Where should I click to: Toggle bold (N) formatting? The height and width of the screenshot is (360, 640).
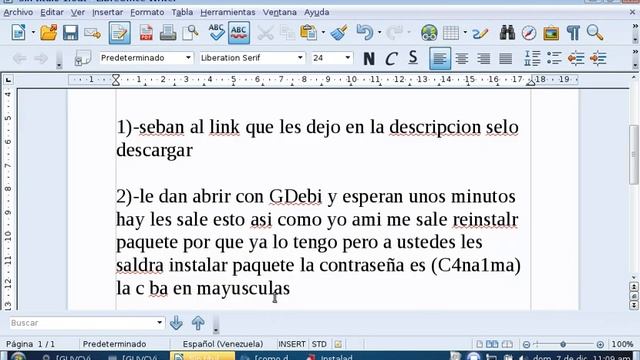tap(369, 58)
